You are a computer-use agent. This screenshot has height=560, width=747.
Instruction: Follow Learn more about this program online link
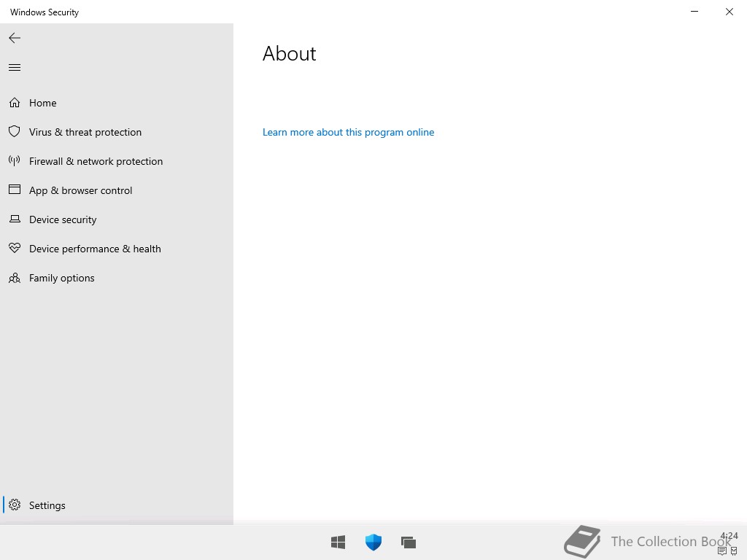pyautogui.click(x=348, y=132)
